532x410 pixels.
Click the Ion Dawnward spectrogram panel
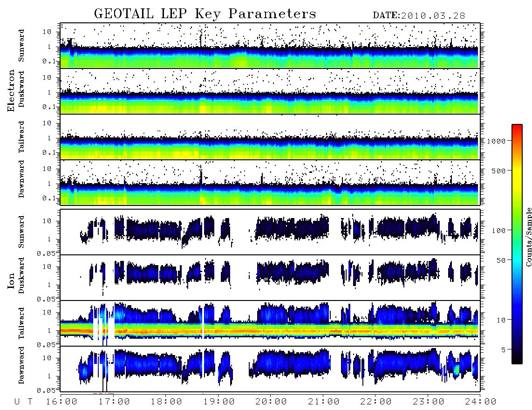point(270,369)
